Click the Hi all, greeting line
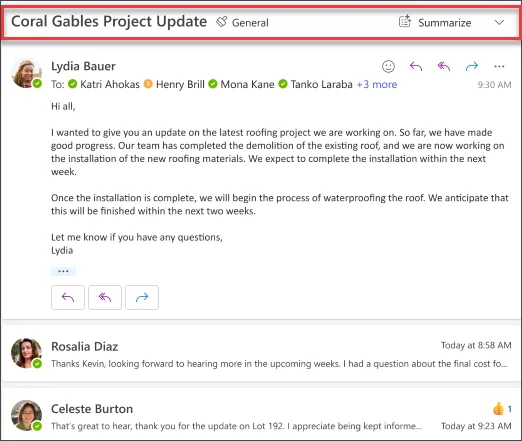 [63, 106]
